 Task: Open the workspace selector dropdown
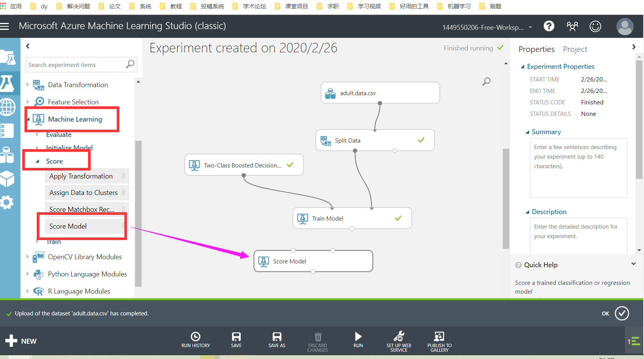click(487, 27)
